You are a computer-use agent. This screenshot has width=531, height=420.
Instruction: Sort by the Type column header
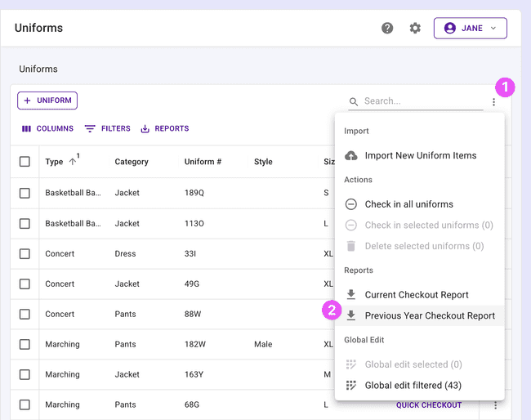[x=54, y=162]
